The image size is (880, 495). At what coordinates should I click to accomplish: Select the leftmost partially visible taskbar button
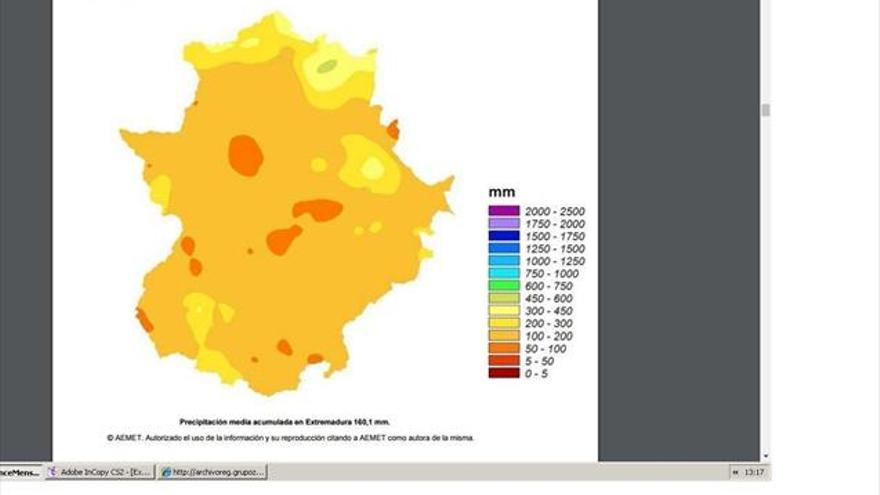(x=20, y=472)
